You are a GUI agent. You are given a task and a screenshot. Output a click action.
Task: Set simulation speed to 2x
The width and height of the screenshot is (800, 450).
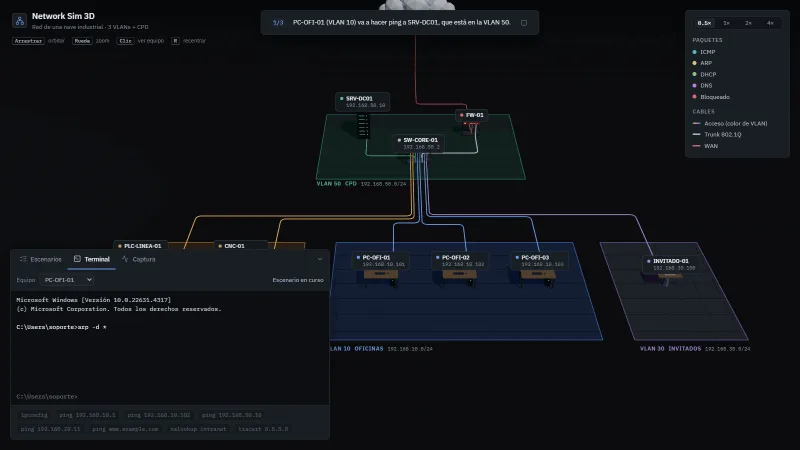click(x=748, y=23)
